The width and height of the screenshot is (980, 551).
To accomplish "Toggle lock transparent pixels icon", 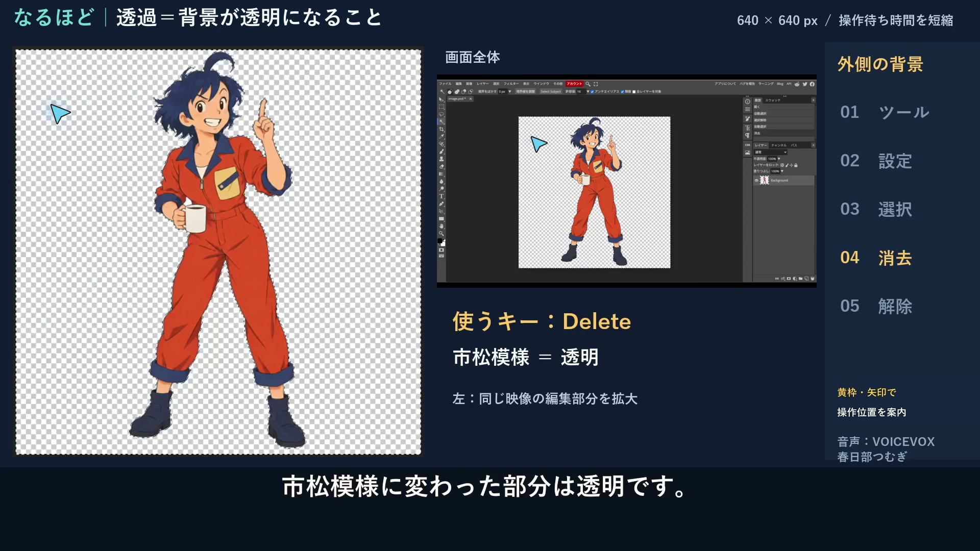I will [x=782, y=165].
